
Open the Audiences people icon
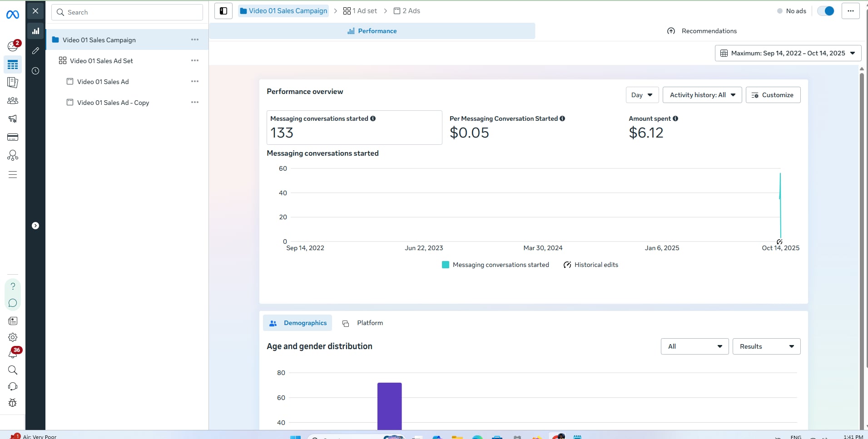13,101
